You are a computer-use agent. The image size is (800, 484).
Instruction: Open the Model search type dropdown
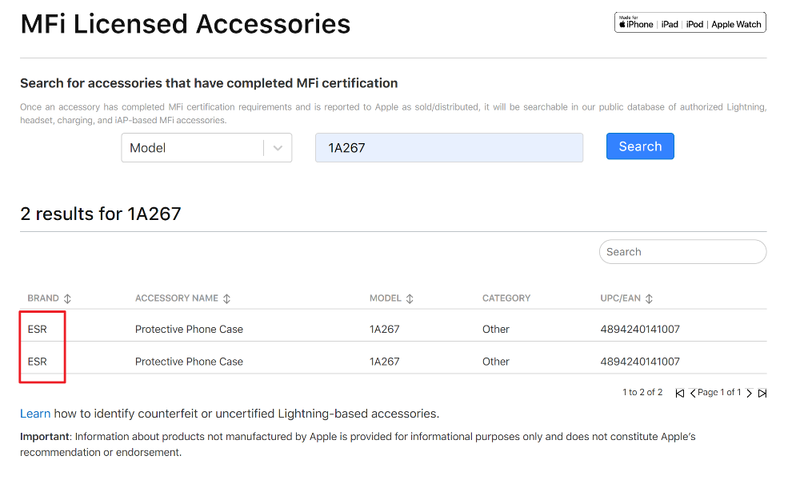[207, 148]
